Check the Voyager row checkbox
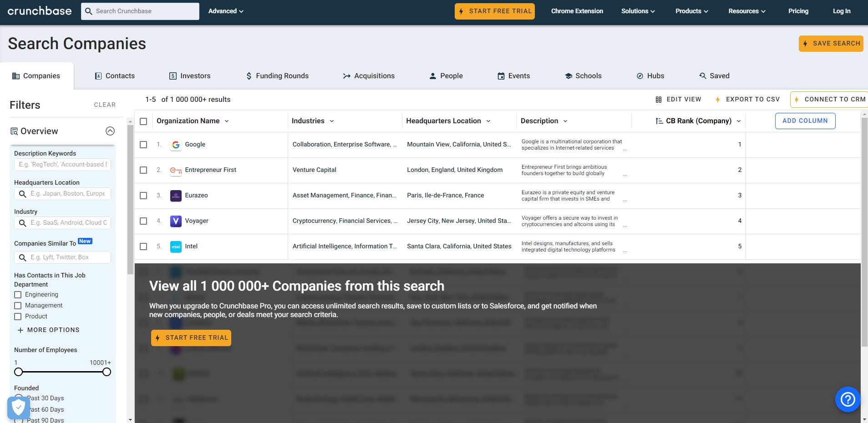Image resolution: width=868 pixels, height=423 pixels. click(143, 221)
